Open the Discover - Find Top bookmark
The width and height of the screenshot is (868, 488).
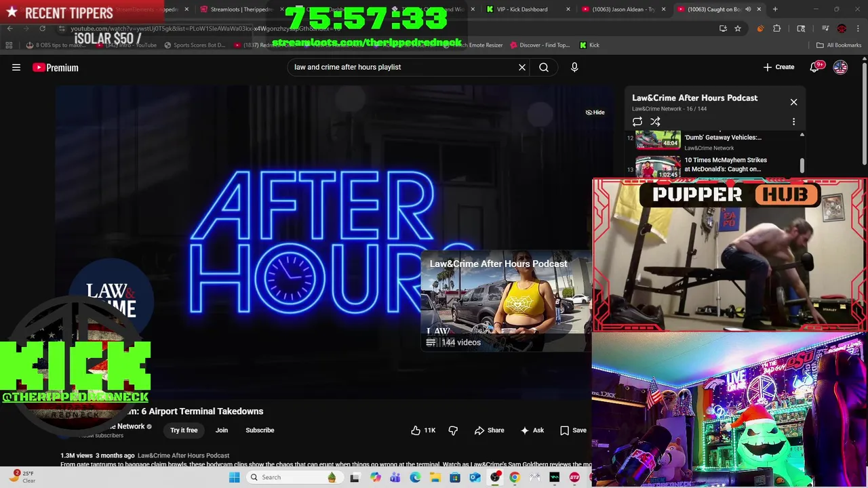click(x=540, y=45)
